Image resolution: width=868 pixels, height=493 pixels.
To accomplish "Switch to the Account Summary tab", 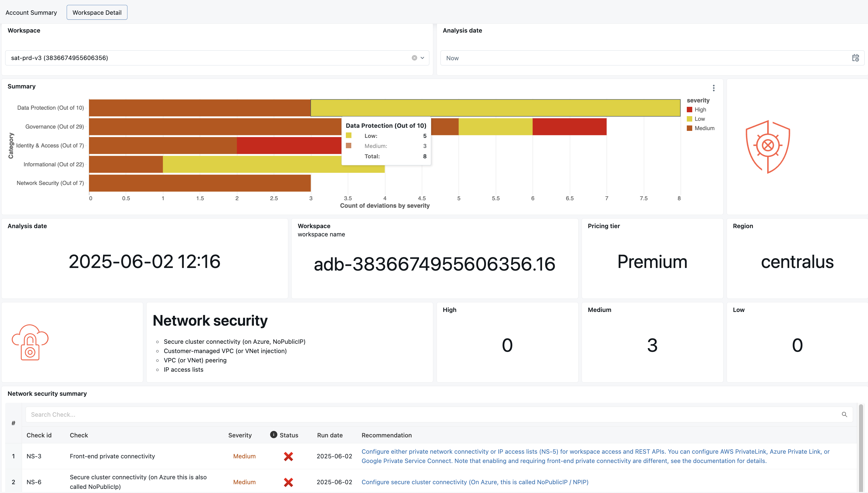I will click(x=31, y=12).
